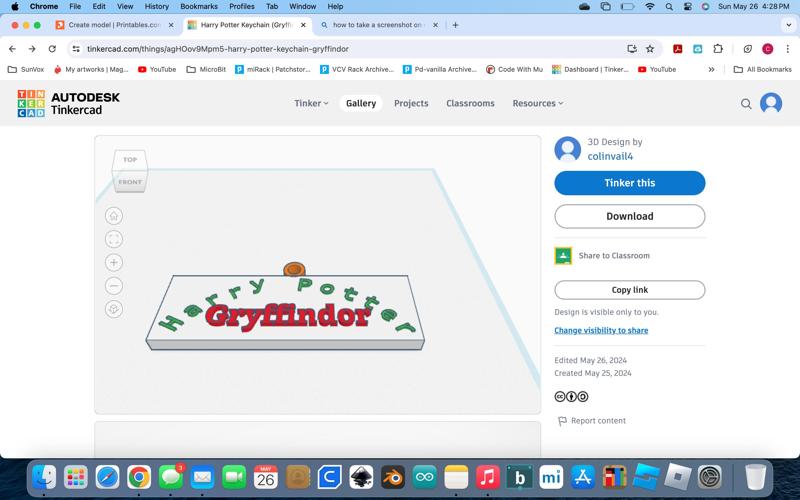Viewport: 800px width, 500px height.
Task: Zoom in with the plus icon
Action: pyautogui.click(x=114, y=263)
